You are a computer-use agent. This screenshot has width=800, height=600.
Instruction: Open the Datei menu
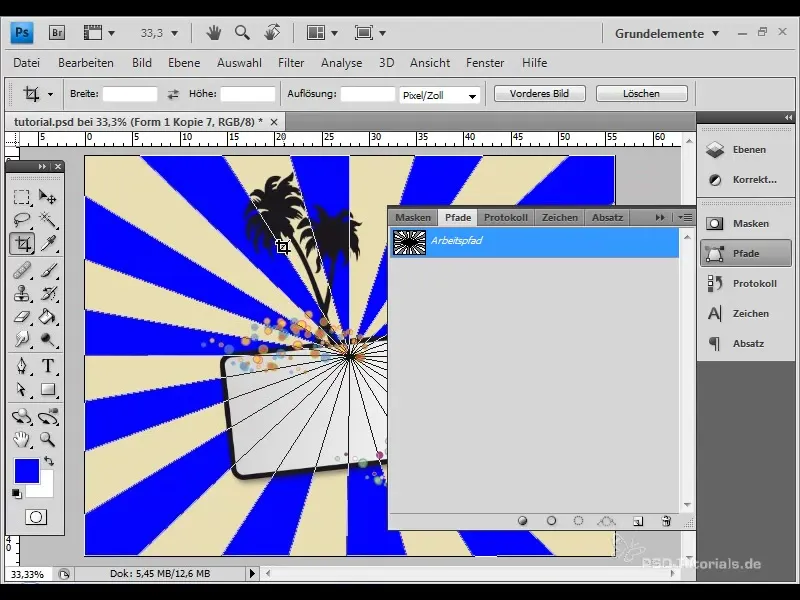27,63
